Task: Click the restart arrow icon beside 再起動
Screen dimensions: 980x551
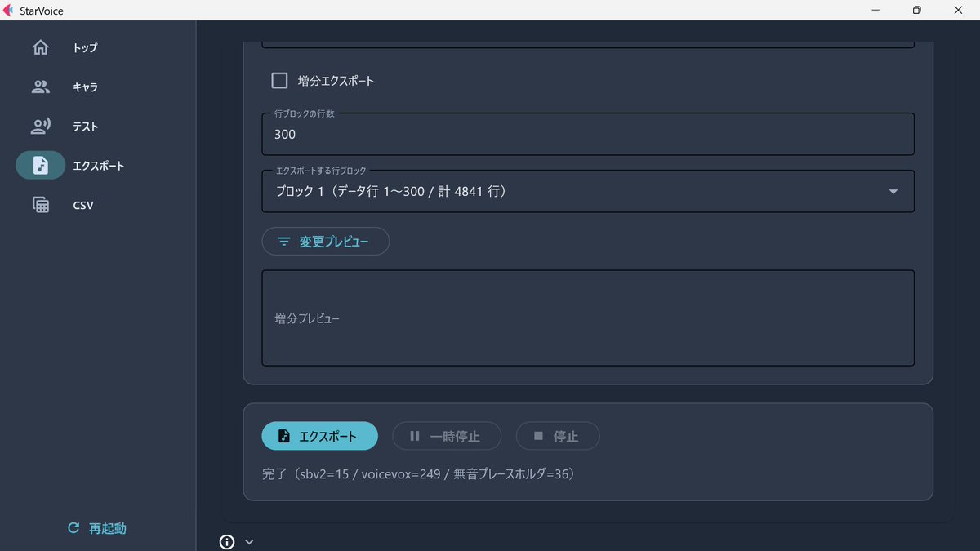Action: coord(72,527)
